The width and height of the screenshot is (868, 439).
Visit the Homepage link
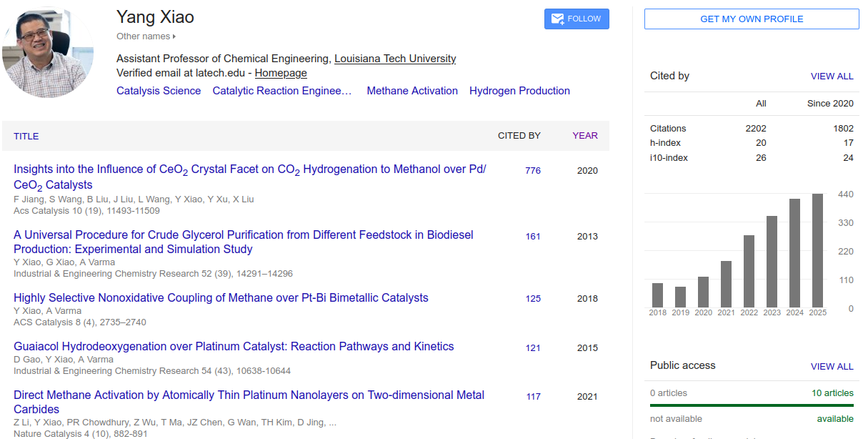point(281,73)
